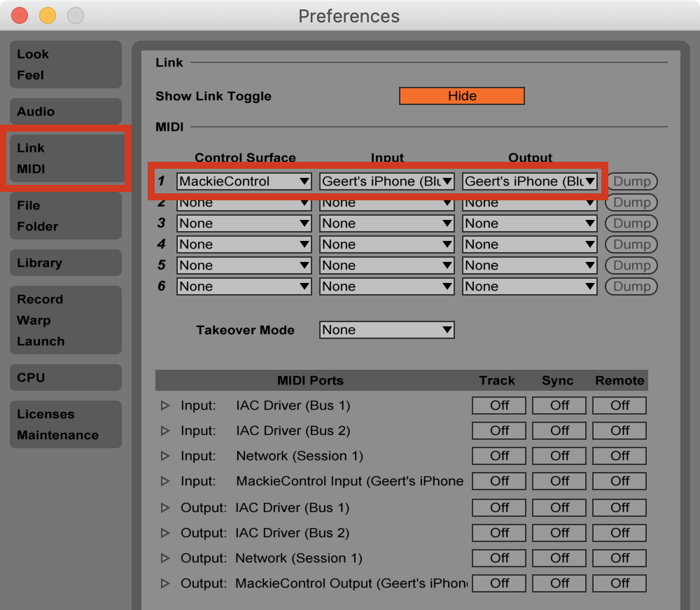Screen dimensions: 700x610
Task: Open the Look Feel preferences tab
Action: pos(66,64)
